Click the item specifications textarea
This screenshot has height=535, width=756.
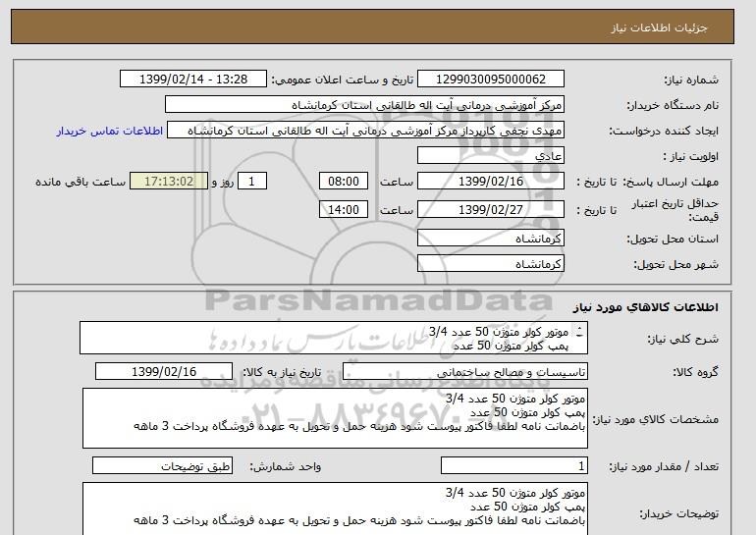point(335,418)
